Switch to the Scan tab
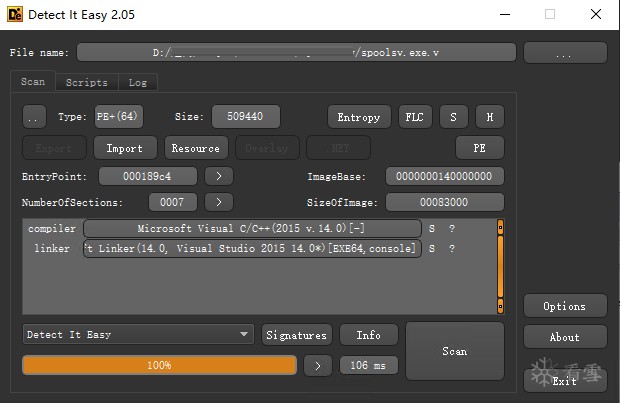Screen dimensions: 620x403 coord(33,82)
